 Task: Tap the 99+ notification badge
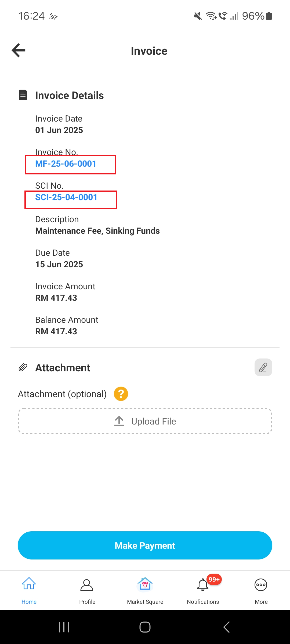(214, 579)
